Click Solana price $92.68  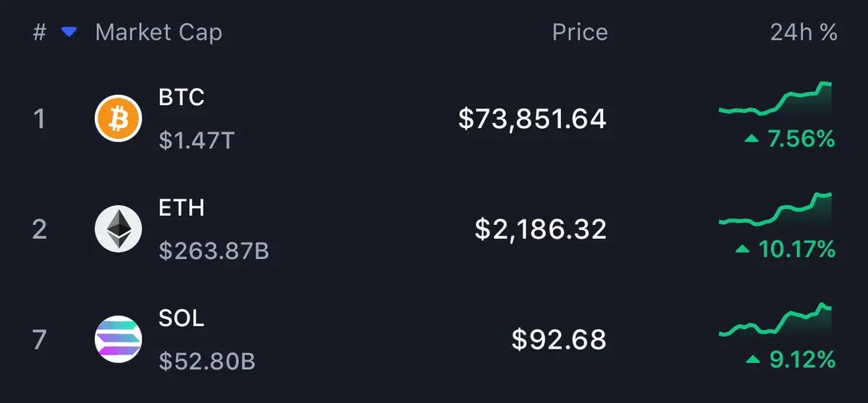[558, 339]
